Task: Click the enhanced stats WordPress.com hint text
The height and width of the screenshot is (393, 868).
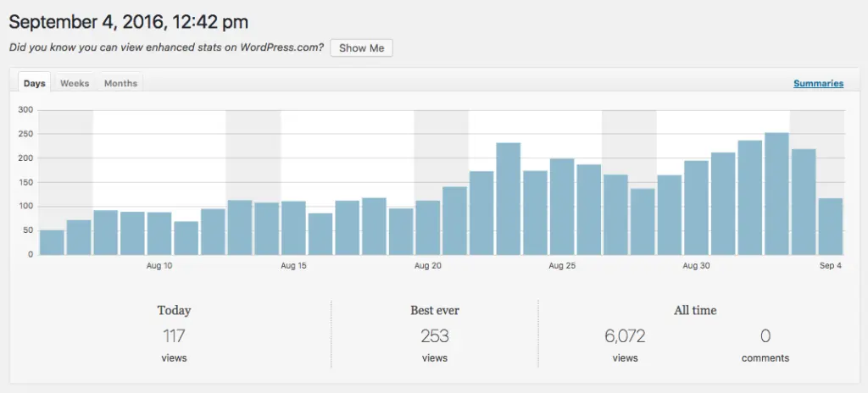Action: (167, 47)
